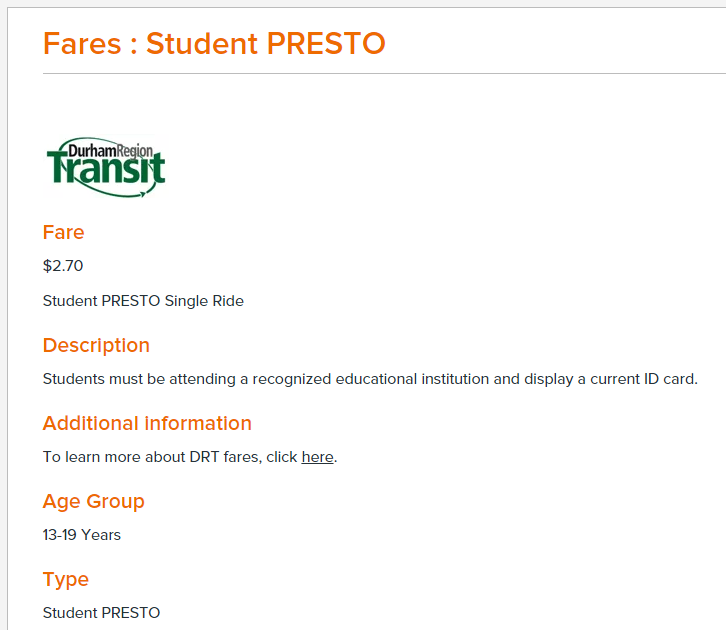Viewport: 726px width, 630px height.
Task: Click the 'Description' section heading
Action: (96, 345)
